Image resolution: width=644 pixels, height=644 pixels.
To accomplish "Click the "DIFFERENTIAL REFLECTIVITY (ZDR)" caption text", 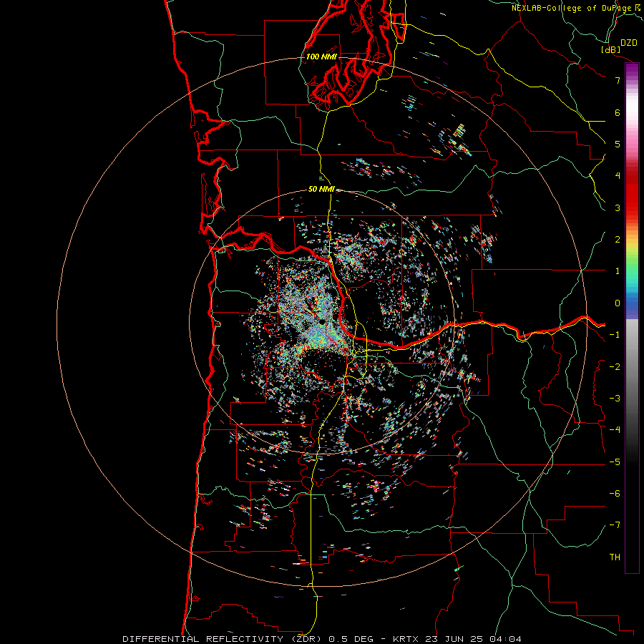I will [223, 639].
